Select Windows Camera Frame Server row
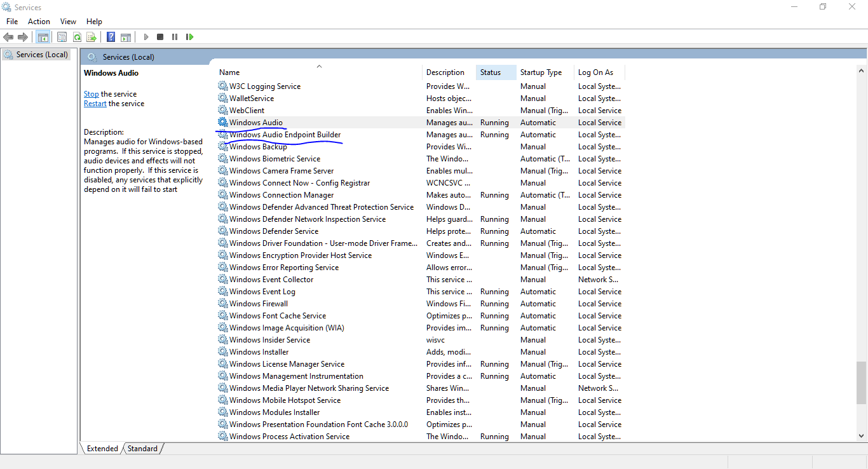868x469 pixels. tap(421, 171)
